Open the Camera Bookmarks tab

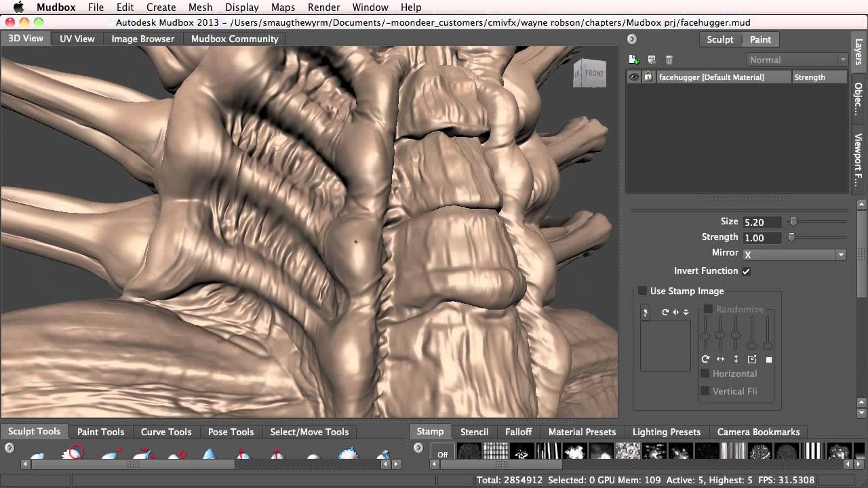click(759, 432)
